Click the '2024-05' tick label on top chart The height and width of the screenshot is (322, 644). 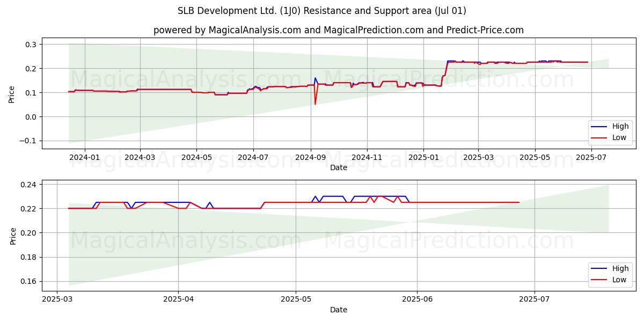pyautogui.click(x=196, y=157)
